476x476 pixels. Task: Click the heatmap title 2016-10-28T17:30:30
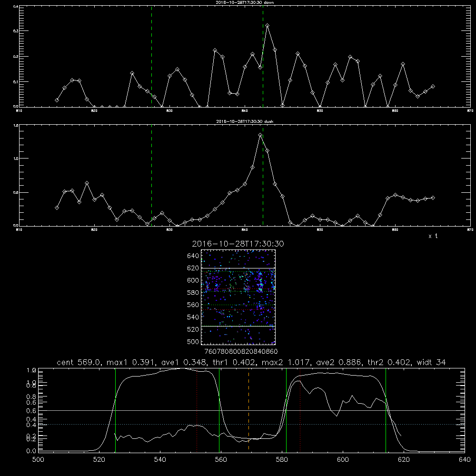[x=238, y=244]
